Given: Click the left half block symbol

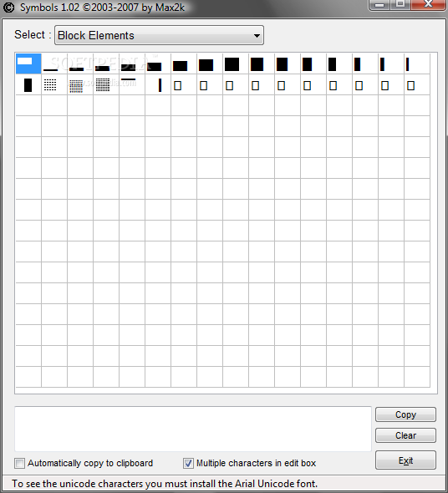Looking at the screenshot, I should [339, 64].
